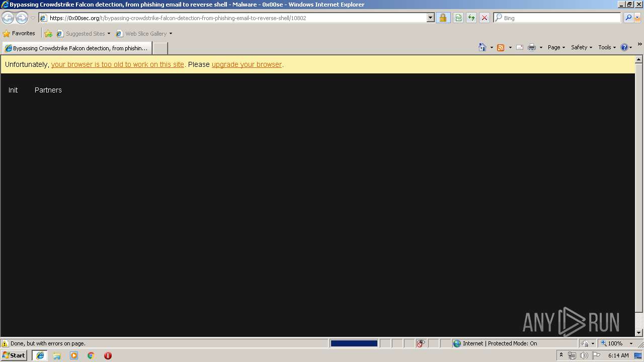Follow 'your browser is too old' link

118,64
